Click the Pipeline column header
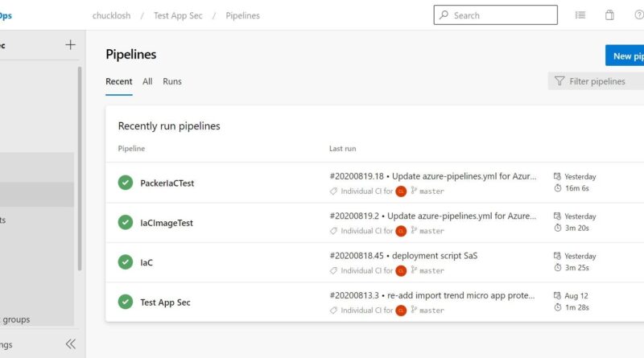This screenshot has height=358, width=644. (x=131, y=149)
